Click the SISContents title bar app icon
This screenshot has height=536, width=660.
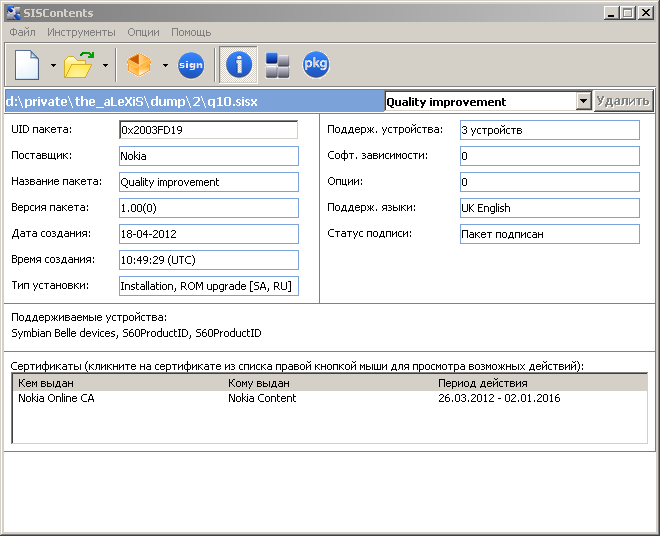pyautogui.click(x=13, y=13)
